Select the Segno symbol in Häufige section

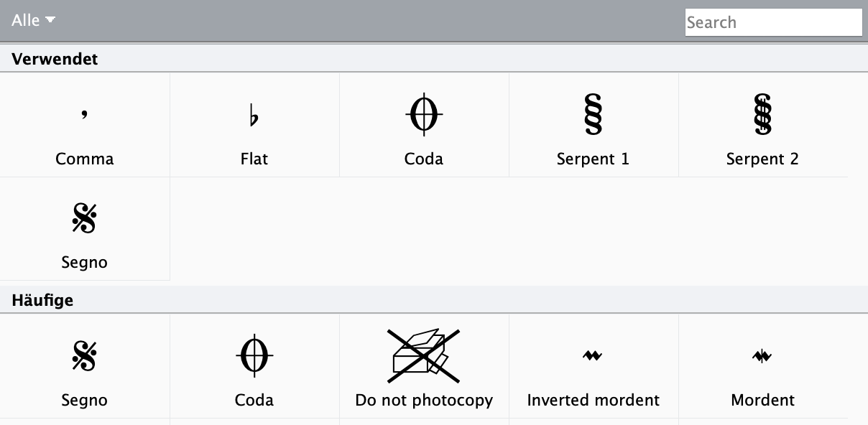click(x=85, y=366)
